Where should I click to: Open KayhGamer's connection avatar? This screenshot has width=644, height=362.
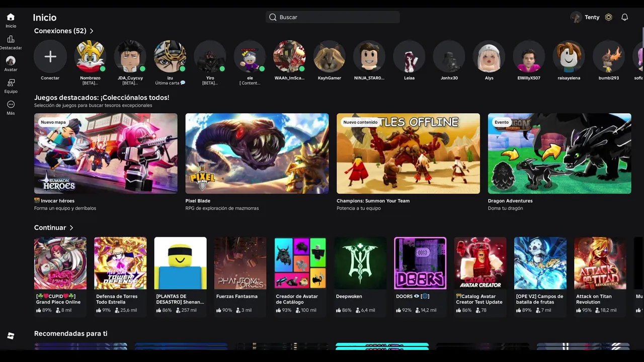point(330,56)
